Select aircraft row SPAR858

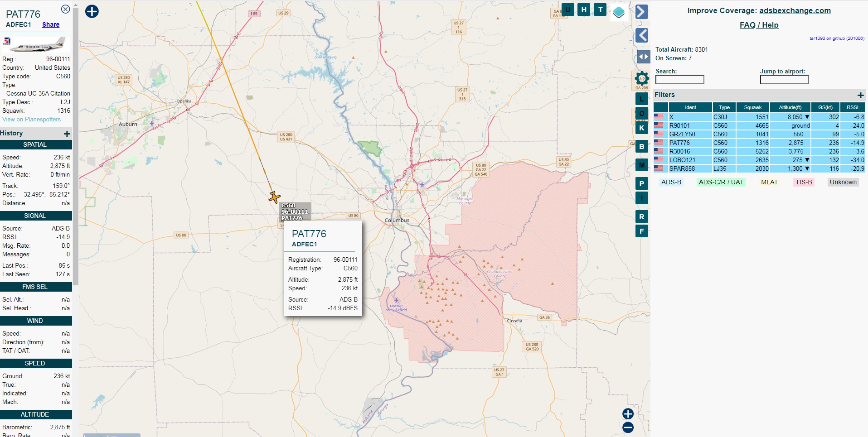[759, 168]
